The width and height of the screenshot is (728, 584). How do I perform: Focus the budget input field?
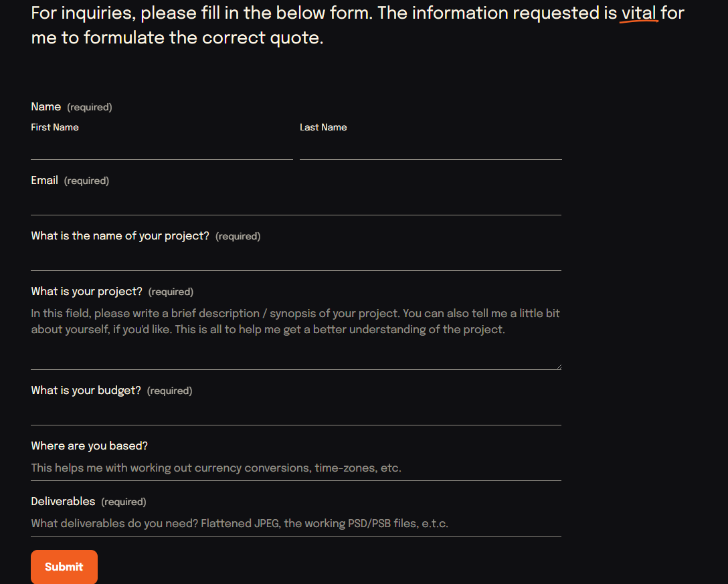click(296, 413)
